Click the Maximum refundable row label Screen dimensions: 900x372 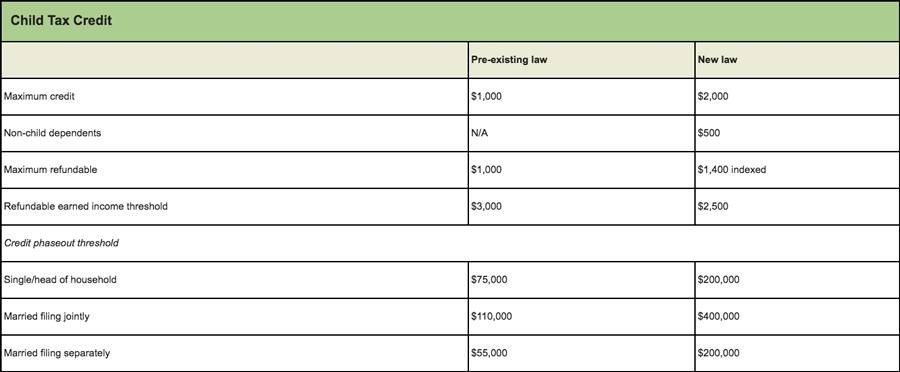(51, 170)
